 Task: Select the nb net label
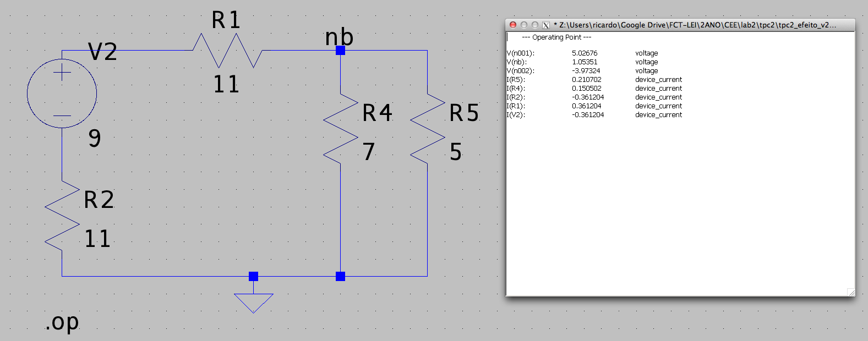coord(339,37)
